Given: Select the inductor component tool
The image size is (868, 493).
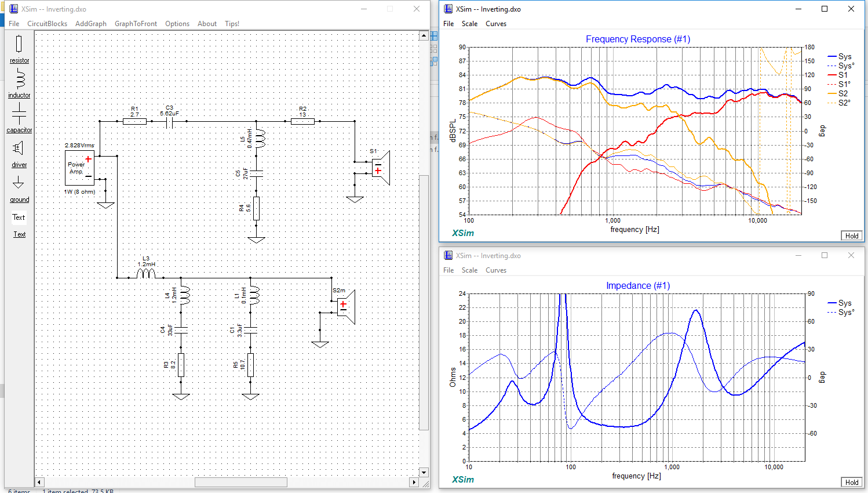Looking at the screenshot, I should 19,84.
